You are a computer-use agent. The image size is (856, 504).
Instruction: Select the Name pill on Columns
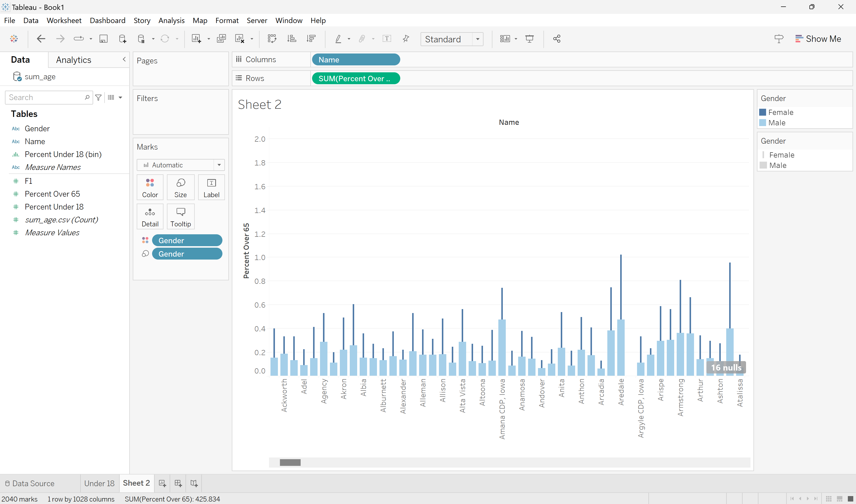[x=356, y=60]
